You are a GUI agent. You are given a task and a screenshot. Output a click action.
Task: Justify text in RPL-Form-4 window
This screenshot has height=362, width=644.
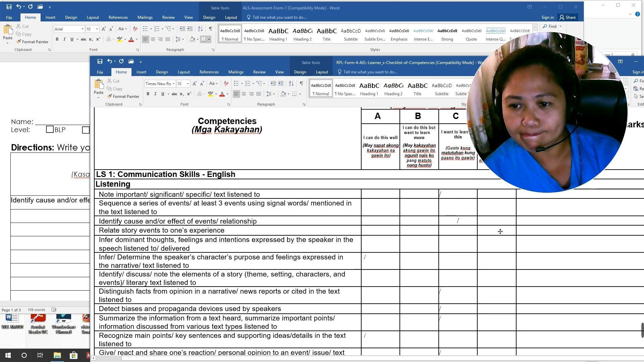coord(259,94)
